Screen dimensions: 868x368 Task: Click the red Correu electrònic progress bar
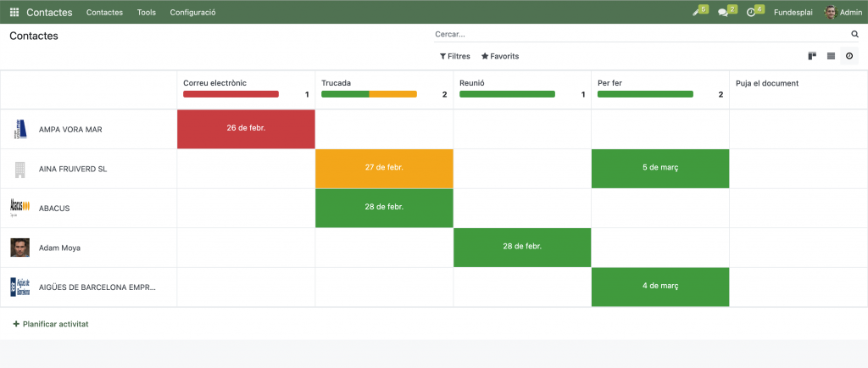pyautogui.click(x=231, y=94)
